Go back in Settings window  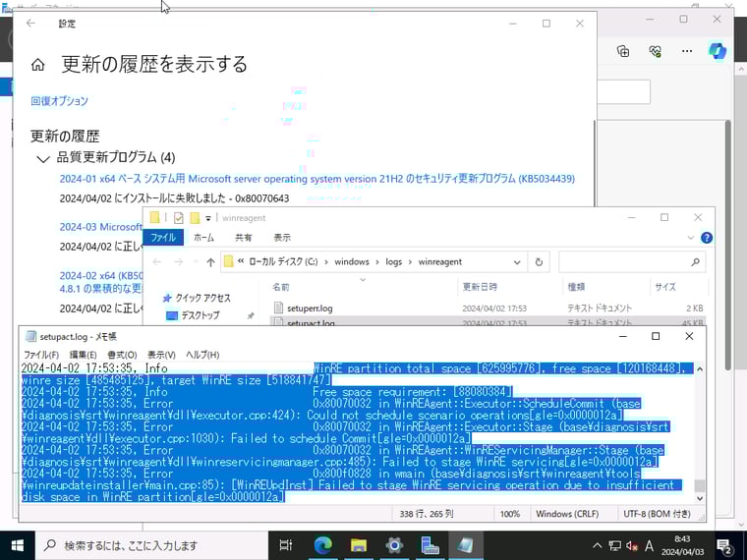click(x=31, y=24)
